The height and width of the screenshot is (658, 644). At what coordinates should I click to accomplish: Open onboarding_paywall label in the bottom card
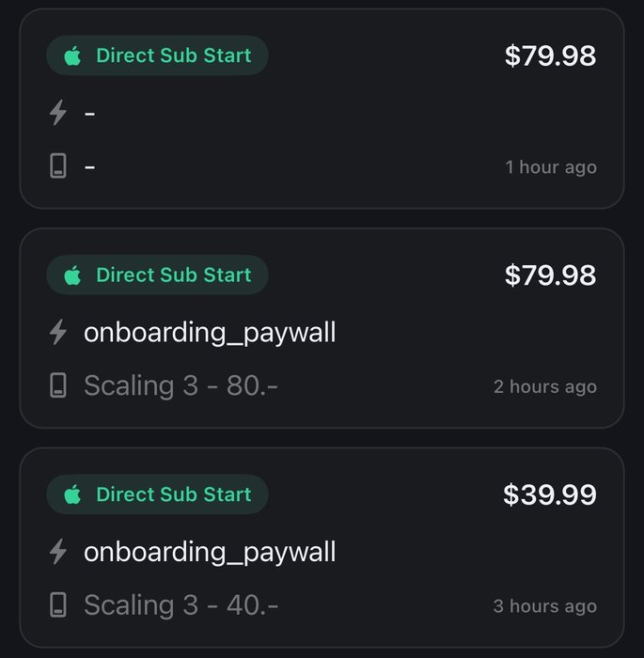click(210, 552)
